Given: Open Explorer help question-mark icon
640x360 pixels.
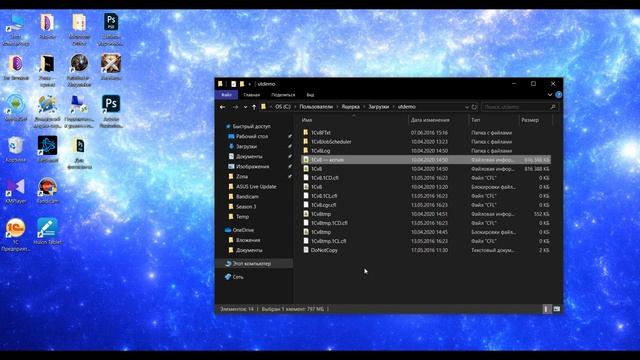Looking at the screenshot, I should point(558,95).
